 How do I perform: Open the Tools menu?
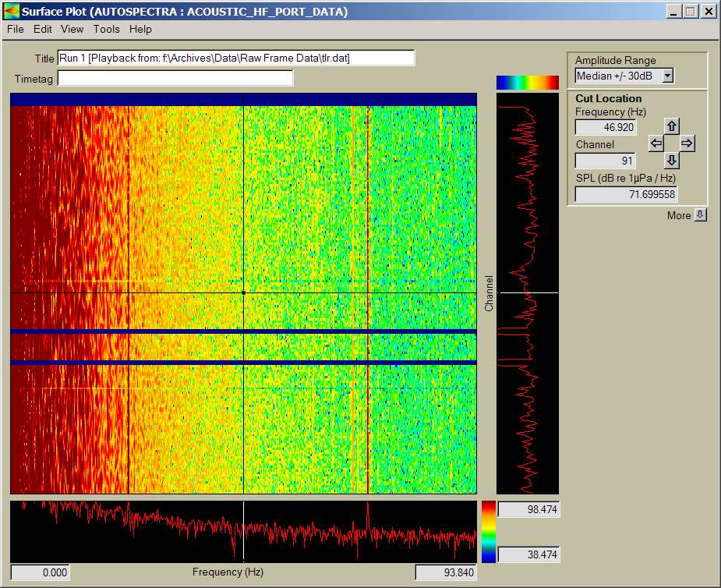[106, 29]
